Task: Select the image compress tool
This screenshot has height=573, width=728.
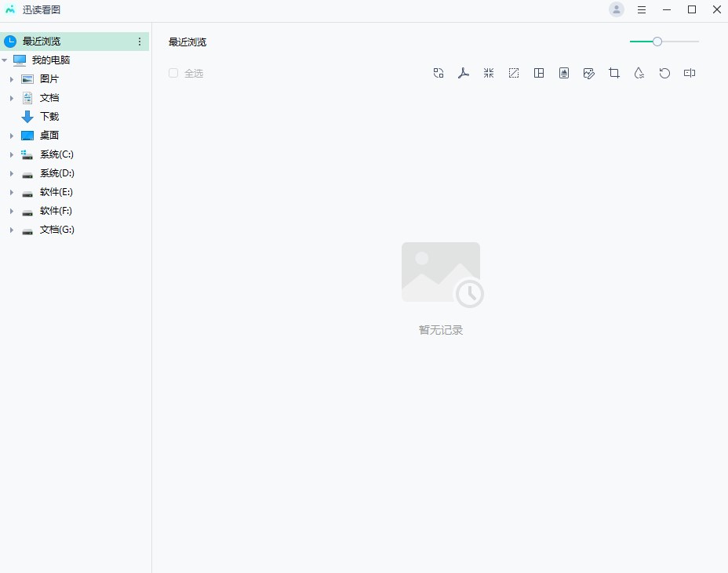Action: (489, 73)
